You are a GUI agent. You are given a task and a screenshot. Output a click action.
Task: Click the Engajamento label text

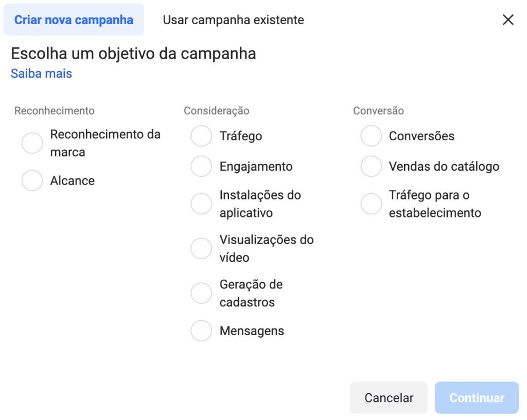pos(256,167)
